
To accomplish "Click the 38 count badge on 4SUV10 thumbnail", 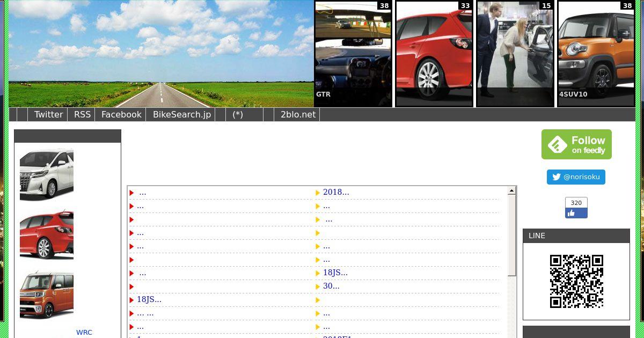I will tap(627, 6).
